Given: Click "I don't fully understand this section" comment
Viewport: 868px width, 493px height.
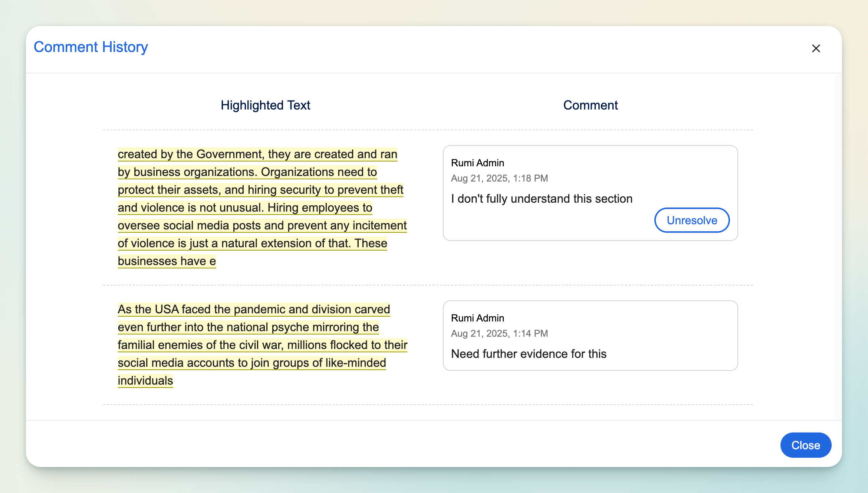Looking at the screenshot, I should [x=542, y=199].
